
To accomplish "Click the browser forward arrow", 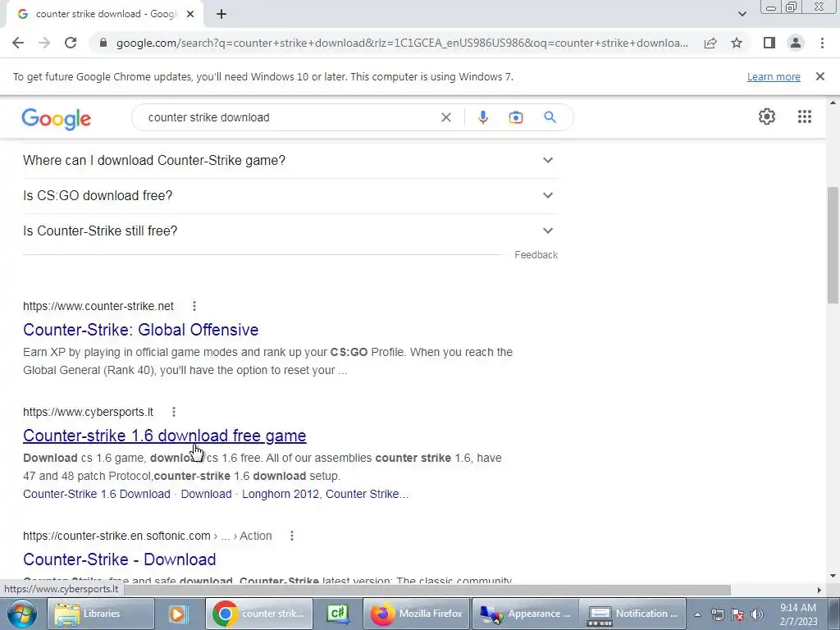I will pos(44,43).
